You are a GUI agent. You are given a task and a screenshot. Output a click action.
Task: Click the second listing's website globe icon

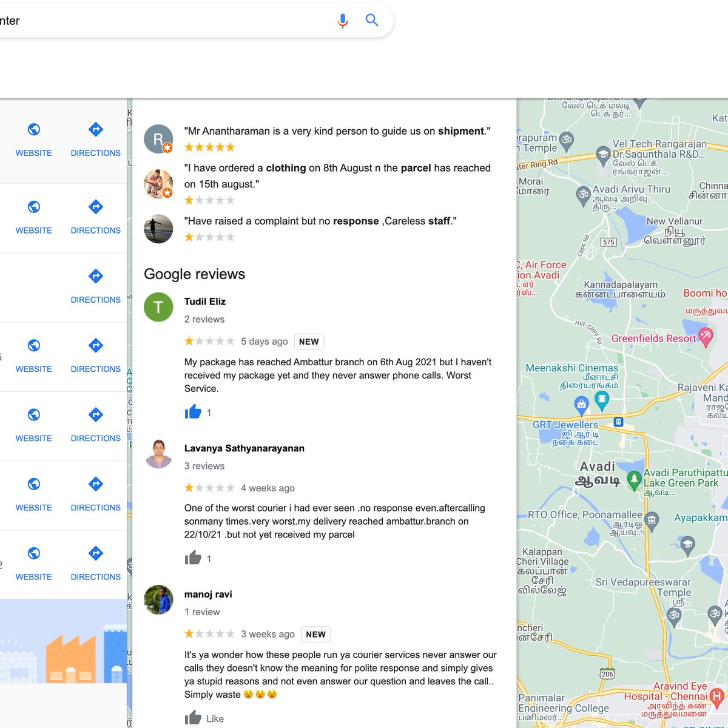pyautogui.click(x=34, y=207)
